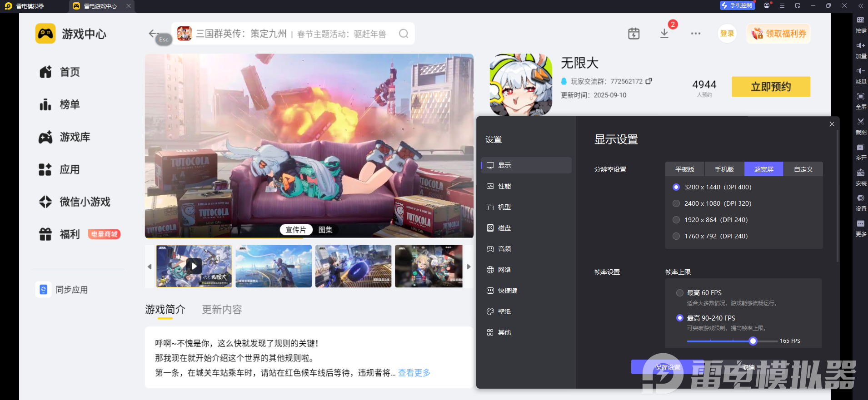This screenshot has width=868, height=400.
Task: Click the 领取福利券 button
Action: coord(778,34)
